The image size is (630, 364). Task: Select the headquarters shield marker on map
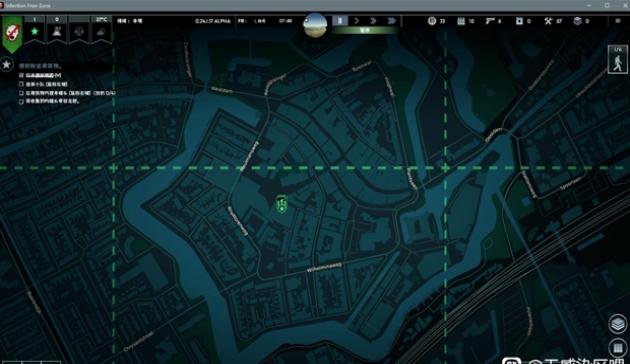(282, 204)
